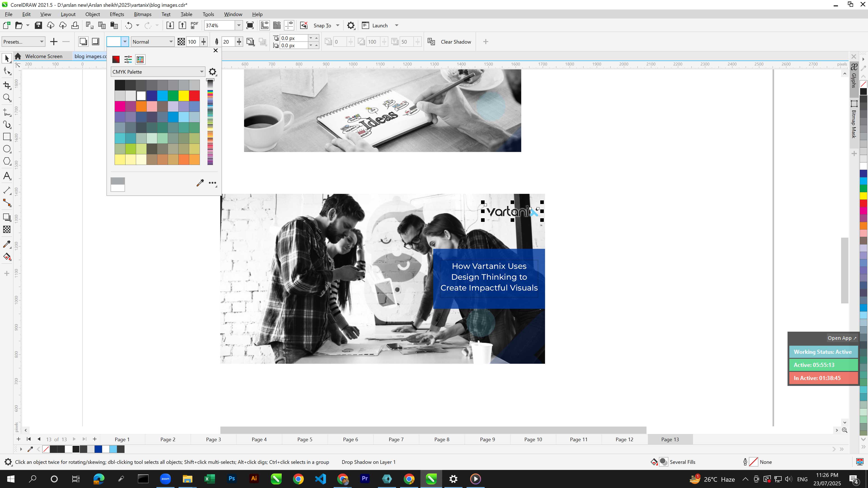Select the Interactive Fill tool
This screenshot has height=488, width=868.
(7, 257)
